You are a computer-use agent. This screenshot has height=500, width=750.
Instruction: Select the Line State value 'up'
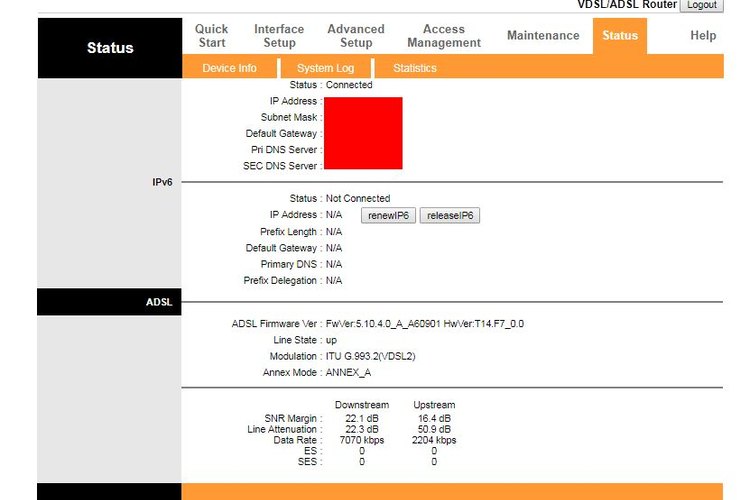pyautogui.click(x=331, y=340)
